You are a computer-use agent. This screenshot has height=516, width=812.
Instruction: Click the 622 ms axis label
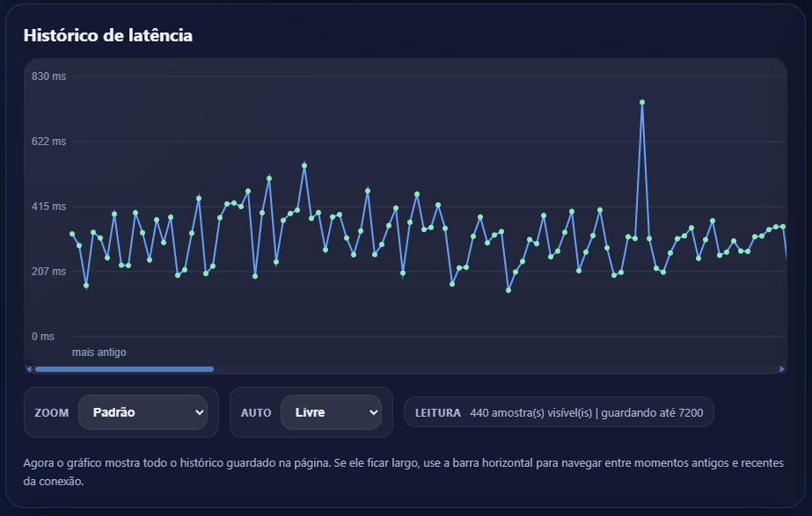48,142
